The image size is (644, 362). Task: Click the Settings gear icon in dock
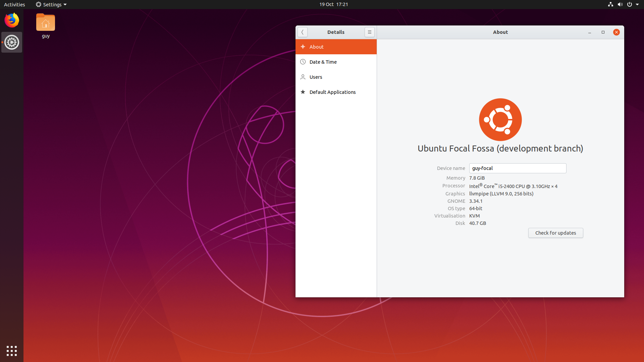click(x=11, y=42)
